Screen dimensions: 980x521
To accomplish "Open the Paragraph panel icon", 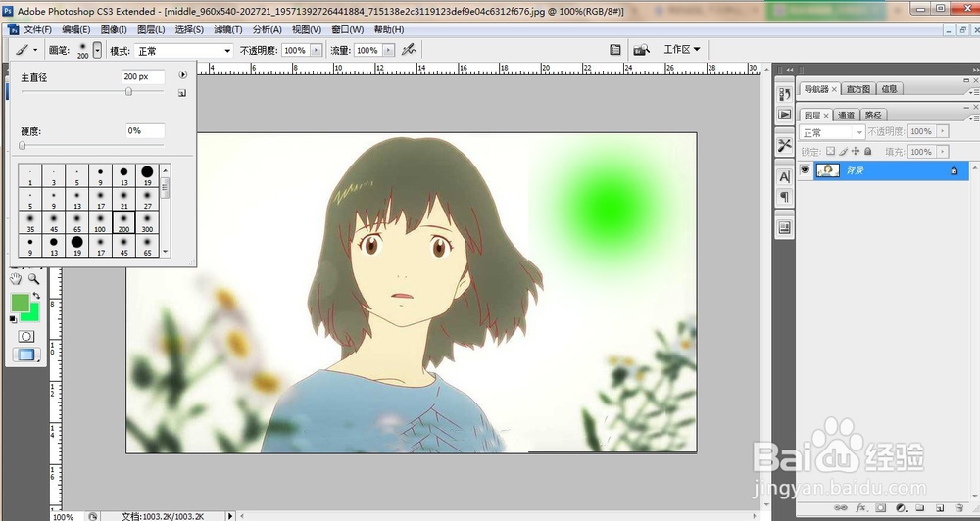I will (784, 197).
